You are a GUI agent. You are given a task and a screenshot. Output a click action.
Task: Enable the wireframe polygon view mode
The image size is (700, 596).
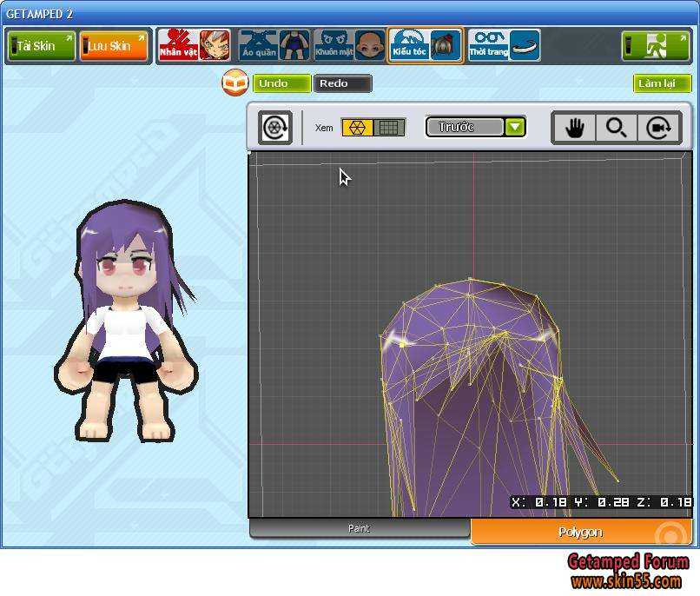tap(357, 128)
